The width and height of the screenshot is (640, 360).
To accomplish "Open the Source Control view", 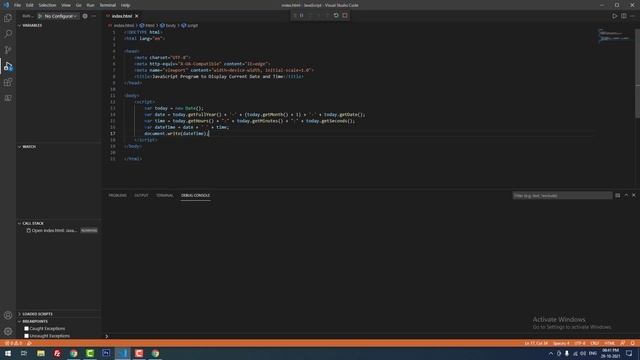I will click(8, 50).
